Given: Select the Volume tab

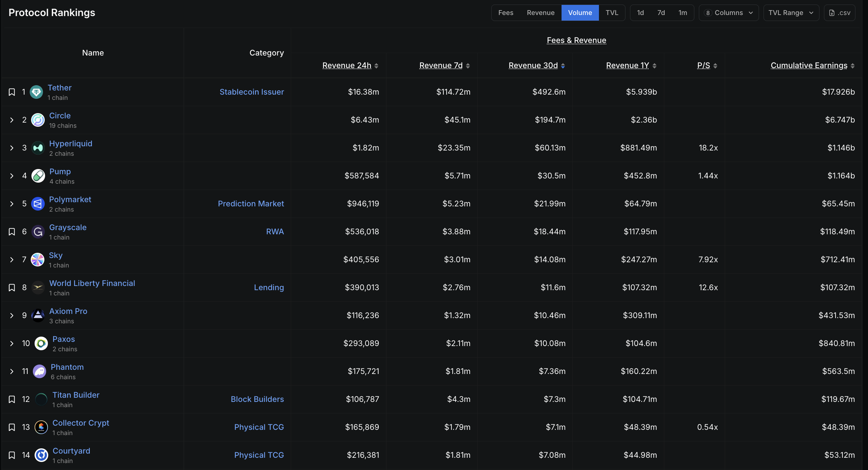Looking at the screenshot, I should 580,13.
